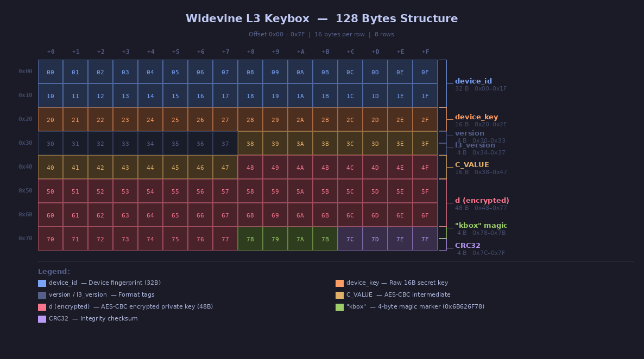Click the l3_version field label
The width and height of the screenshot is (644, 359).
tap(475, 145)
